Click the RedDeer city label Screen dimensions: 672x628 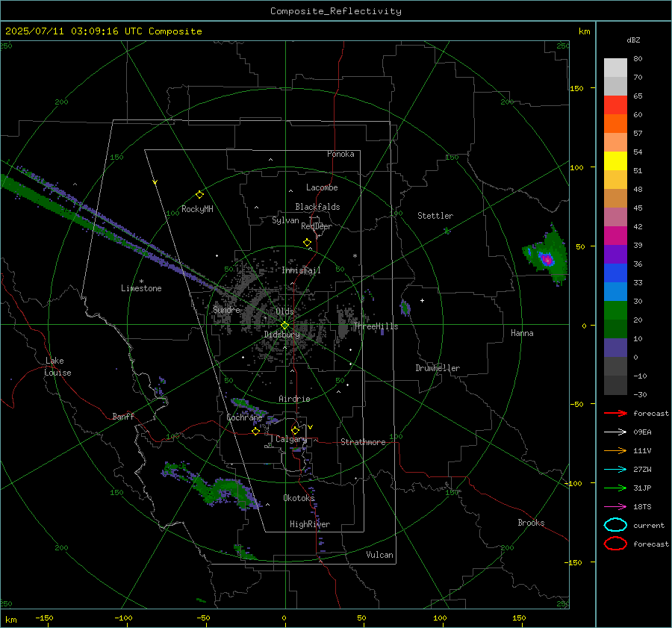click(317, 226)
